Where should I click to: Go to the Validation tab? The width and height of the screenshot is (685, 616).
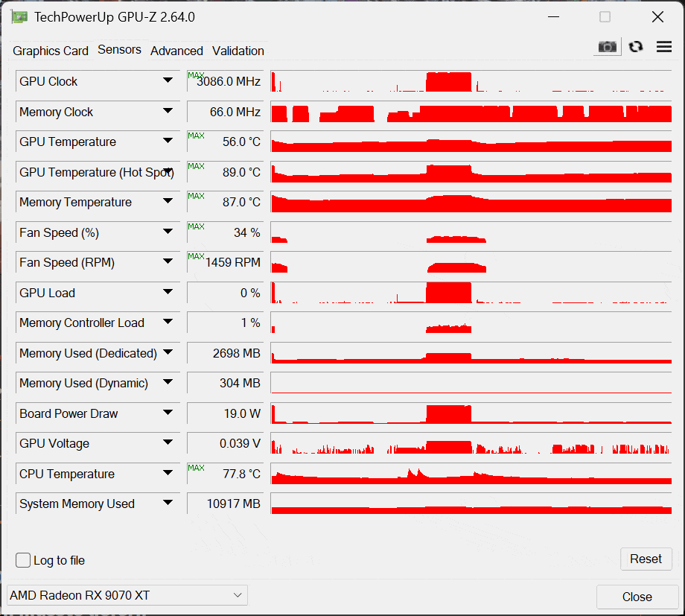click(238, 51)
